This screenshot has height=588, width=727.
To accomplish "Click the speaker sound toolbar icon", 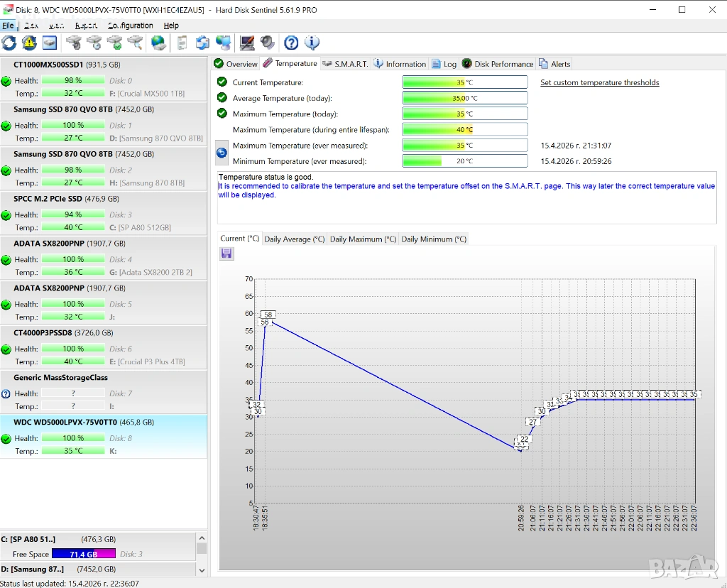I will (x=268, y=43).
